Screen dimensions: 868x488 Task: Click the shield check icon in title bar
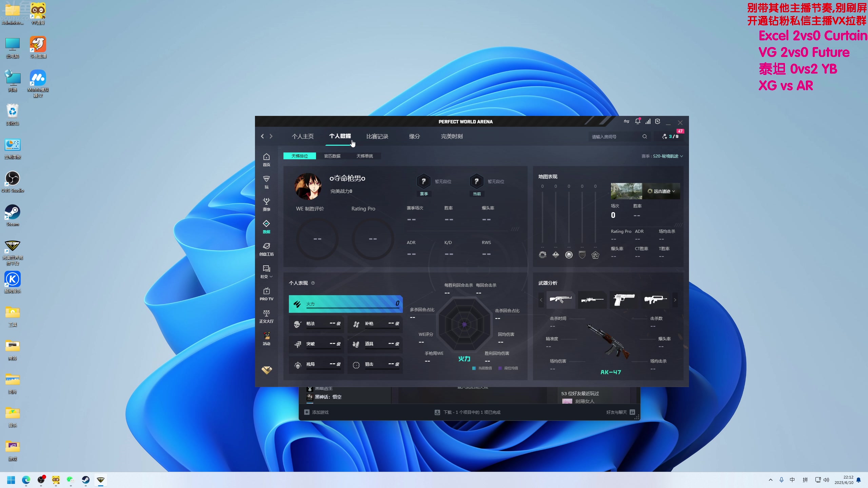[658, 121]
